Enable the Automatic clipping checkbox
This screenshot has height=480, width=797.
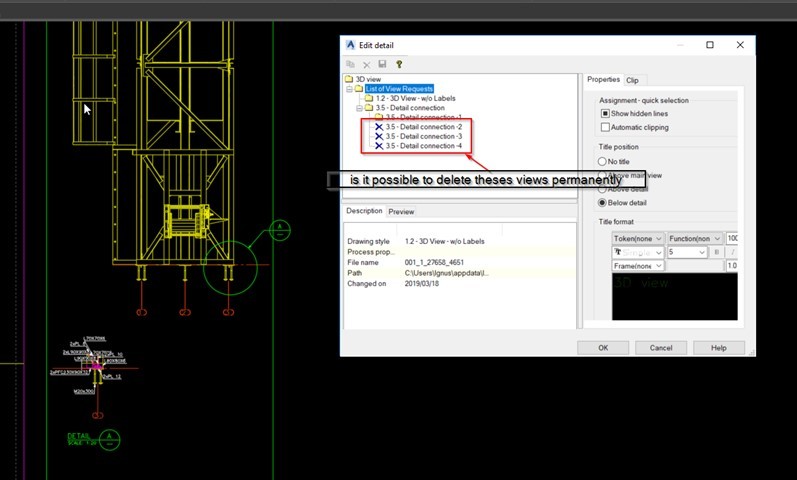(605, 127)
